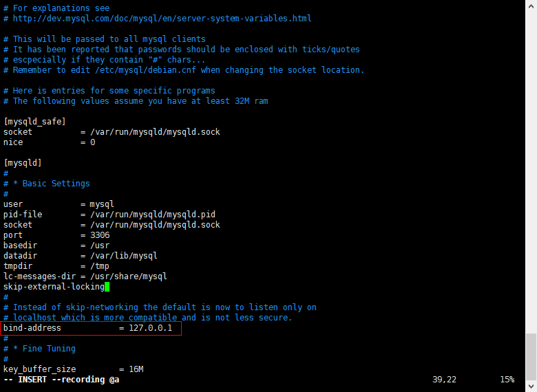Click the 'localhost which is more compatible' comment line
Image resolution: width=537 pixels, height=392 pixels.
pos(147,318)
